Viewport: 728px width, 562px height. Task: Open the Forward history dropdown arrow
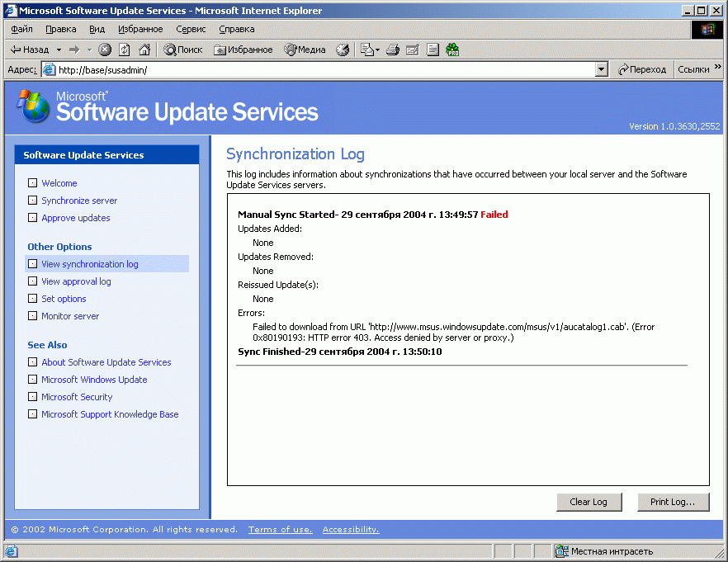90,50
